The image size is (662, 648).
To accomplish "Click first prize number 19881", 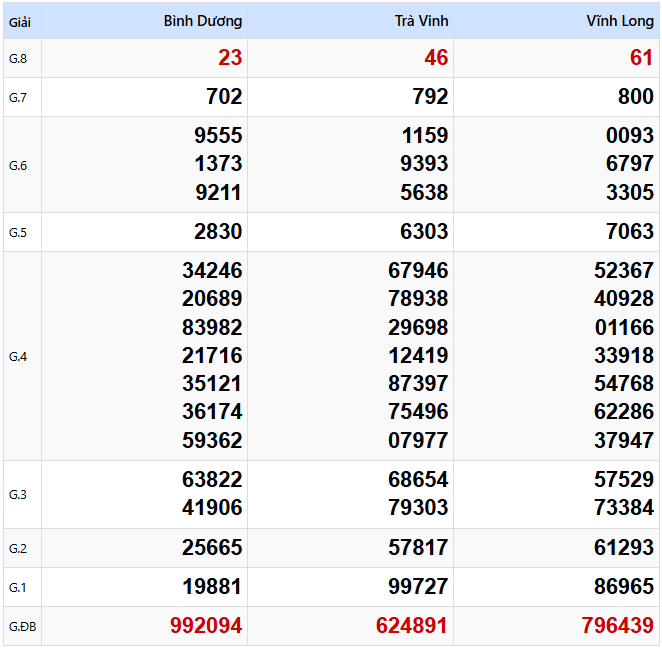I will (x=212, y=587).
